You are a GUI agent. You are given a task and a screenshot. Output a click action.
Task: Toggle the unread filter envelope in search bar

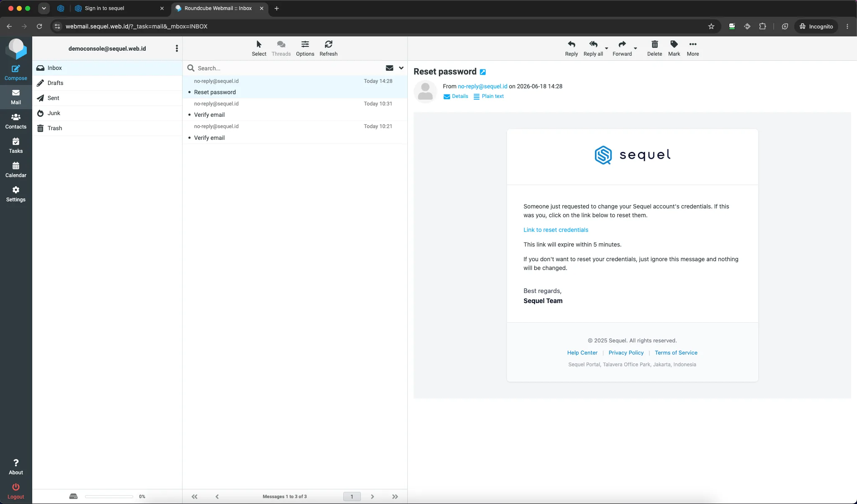[389, 68]
